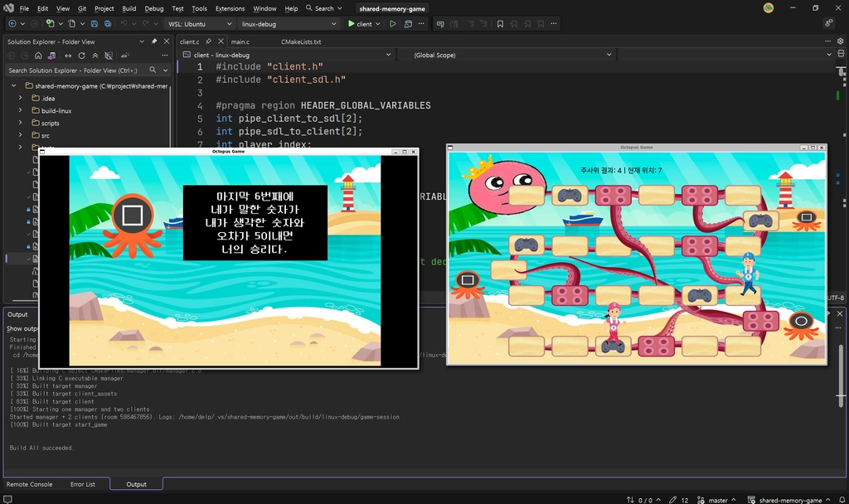This screenshot has width=849, height=504.
Task: Click the search magnifier in Solution Explorer
Action: (x=153, y=70)
